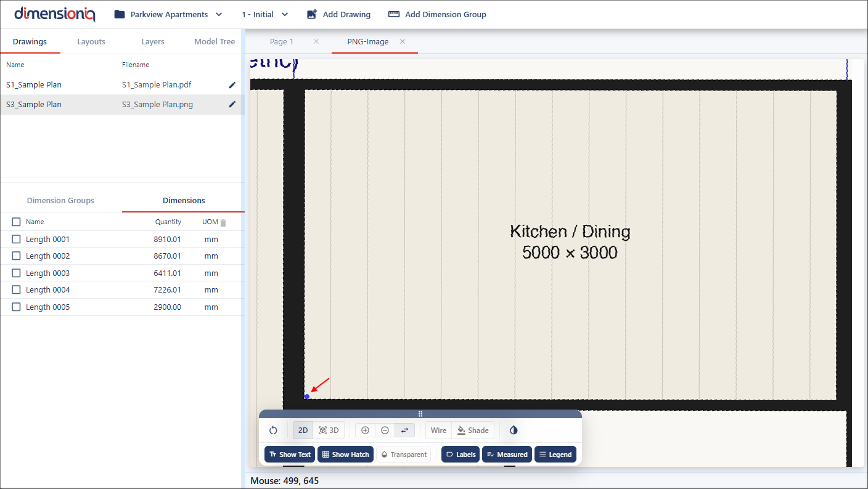This screenshot has width=868, height=489.
Task: Click the contrast half-circle icon
Action: pyautogui.click(x=514, y=430)
